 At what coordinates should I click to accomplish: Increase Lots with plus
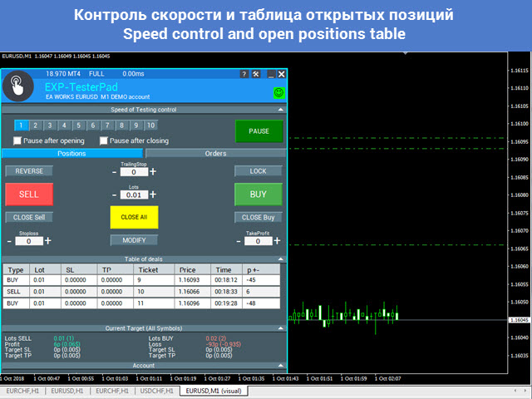coord(153,195)
